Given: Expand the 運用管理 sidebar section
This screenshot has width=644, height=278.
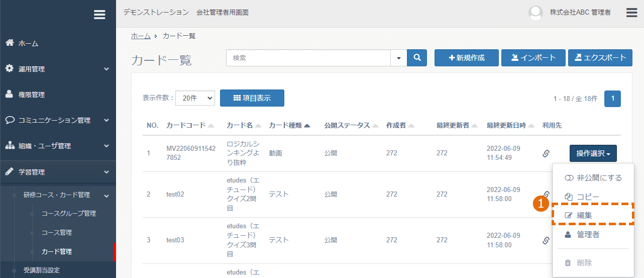Looking at the screenshot, I should pos(58,69).
